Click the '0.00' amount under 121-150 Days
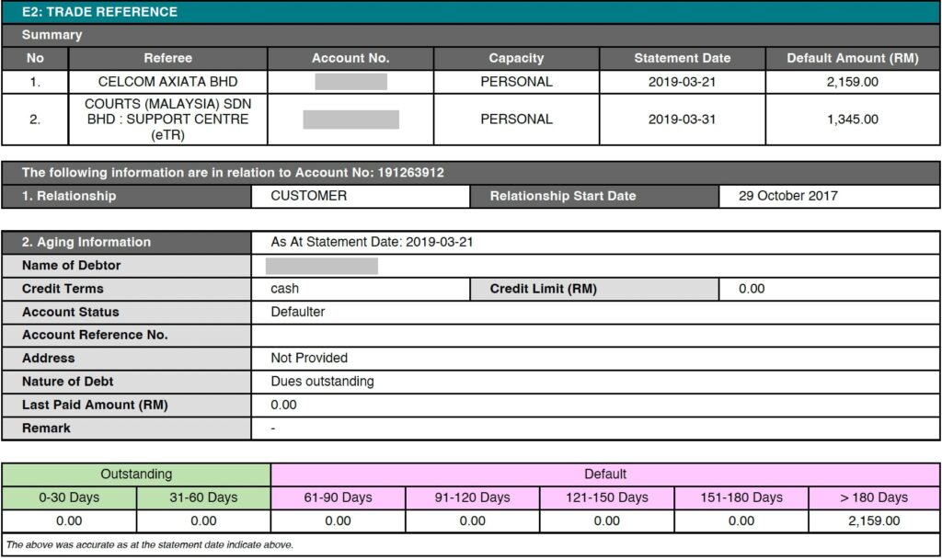Screen dimensions: 942x560 click(607, 521)
